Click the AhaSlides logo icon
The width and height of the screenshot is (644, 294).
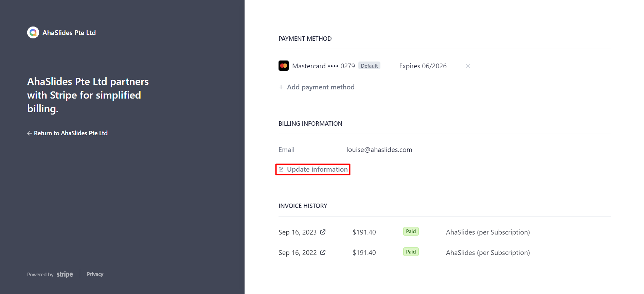pos(33,33)
